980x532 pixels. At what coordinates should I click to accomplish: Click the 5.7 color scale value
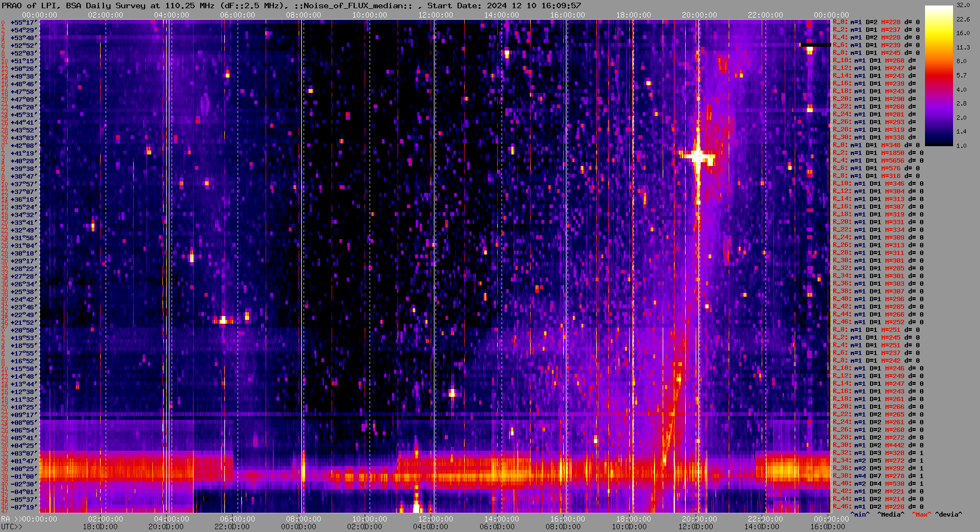[961, 75]
